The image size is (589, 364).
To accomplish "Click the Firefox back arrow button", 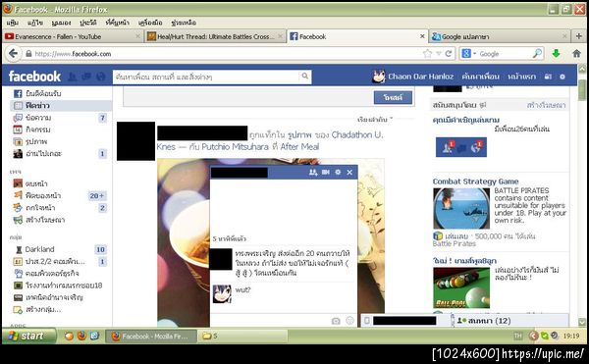I will [x=13, y=53].
